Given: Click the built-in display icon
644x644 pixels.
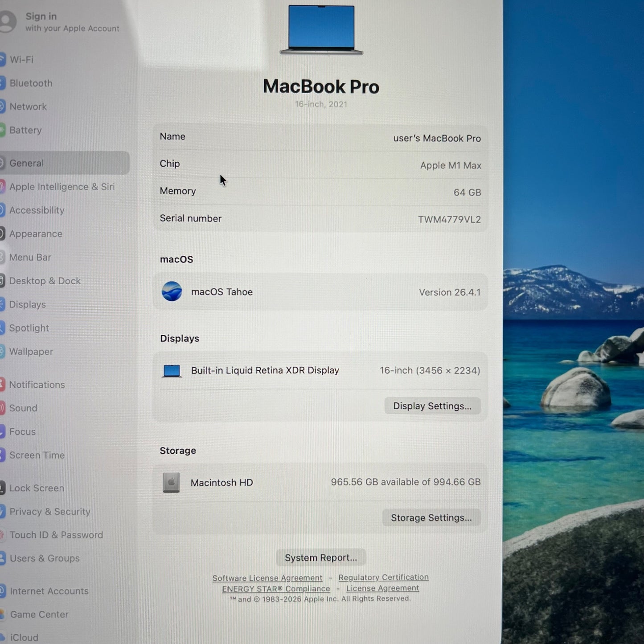Looking at the screenshot, I should [172, 371].
